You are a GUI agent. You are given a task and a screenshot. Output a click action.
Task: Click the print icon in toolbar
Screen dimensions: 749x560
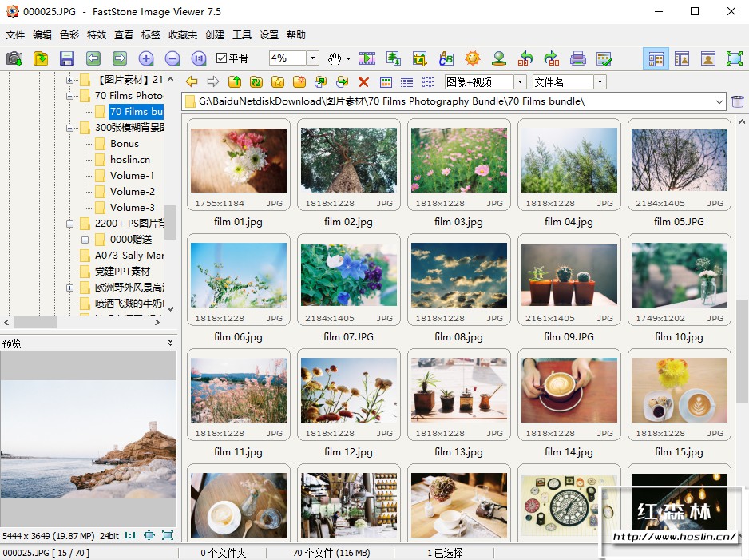[578, 58]
